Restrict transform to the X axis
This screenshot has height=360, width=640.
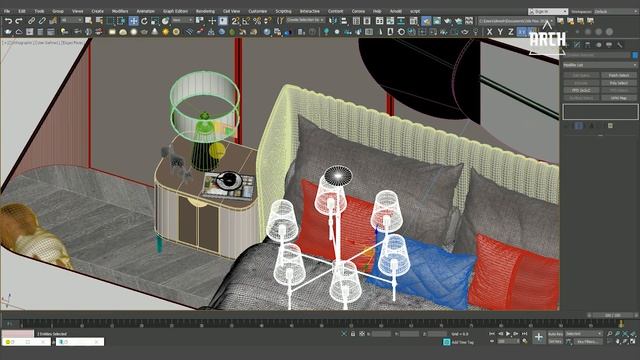coord(489,31)
